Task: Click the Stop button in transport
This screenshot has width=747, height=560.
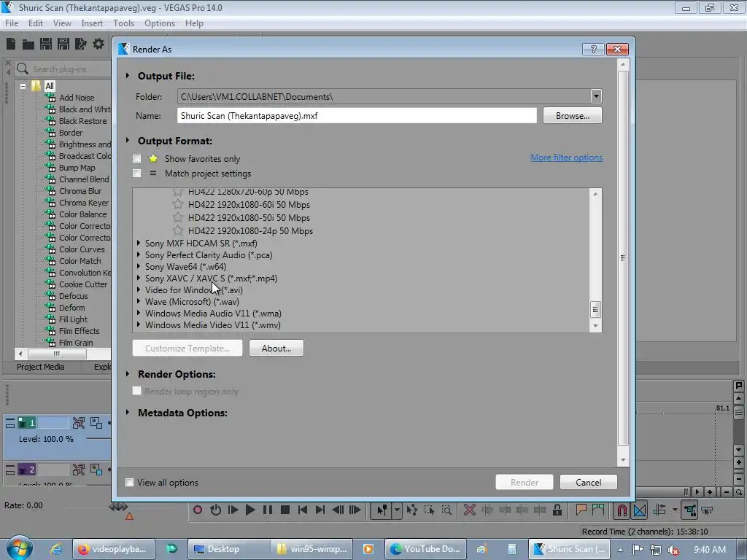Action: coord(285,510)
